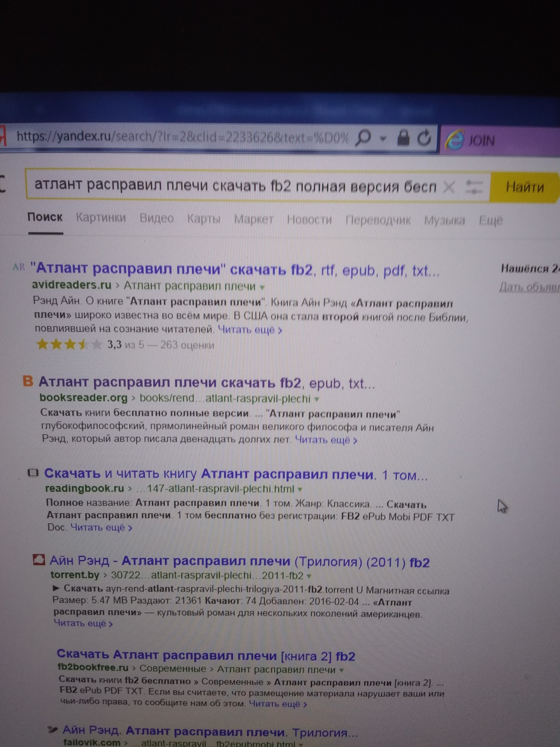Expand the fb2bookfree.ru result options arrow
560x747 pixels.
(341, 670)
